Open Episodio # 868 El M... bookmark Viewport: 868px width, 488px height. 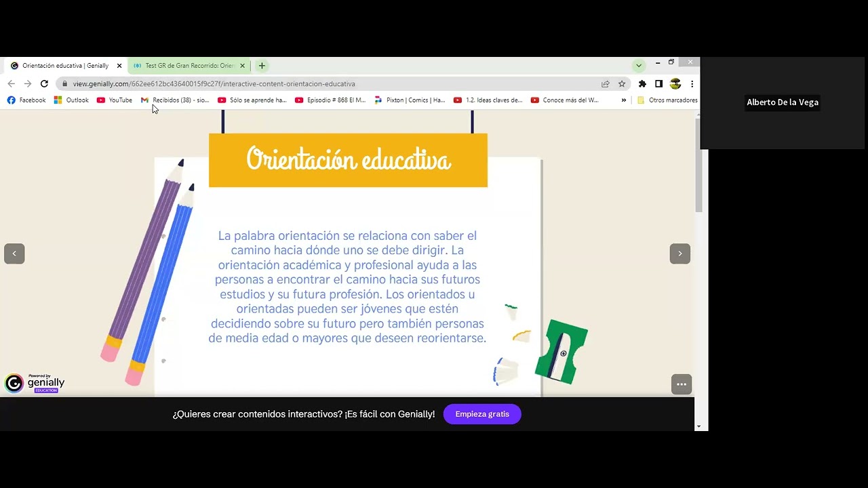coord(330,100)
